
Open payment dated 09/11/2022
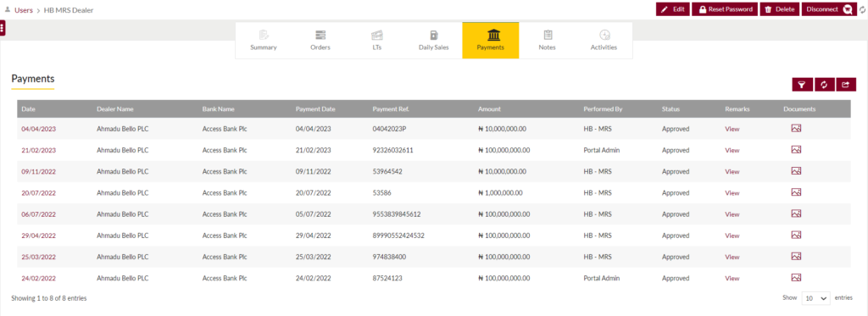(39, 172)
